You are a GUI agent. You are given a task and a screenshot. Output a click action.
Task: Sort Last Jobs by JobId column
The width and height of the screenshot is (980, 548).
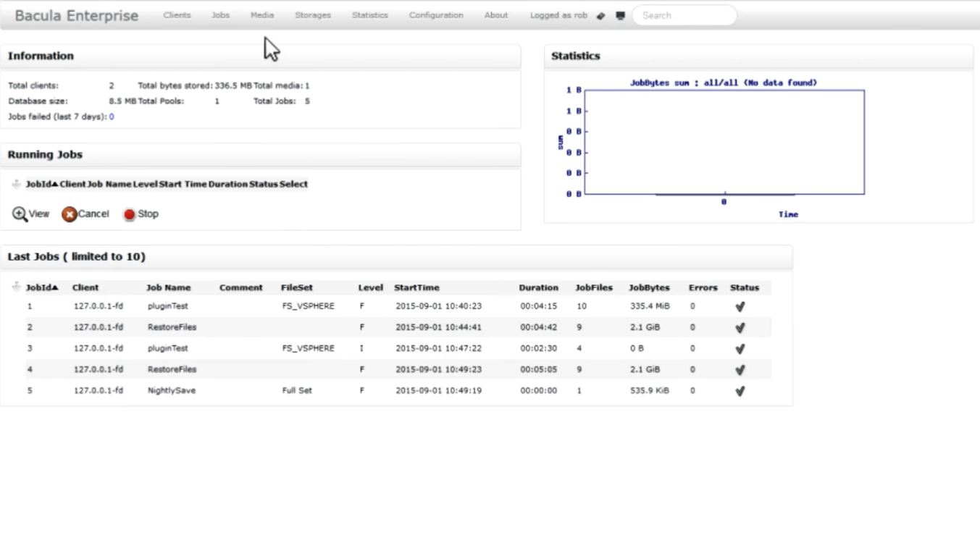[42, 287]
